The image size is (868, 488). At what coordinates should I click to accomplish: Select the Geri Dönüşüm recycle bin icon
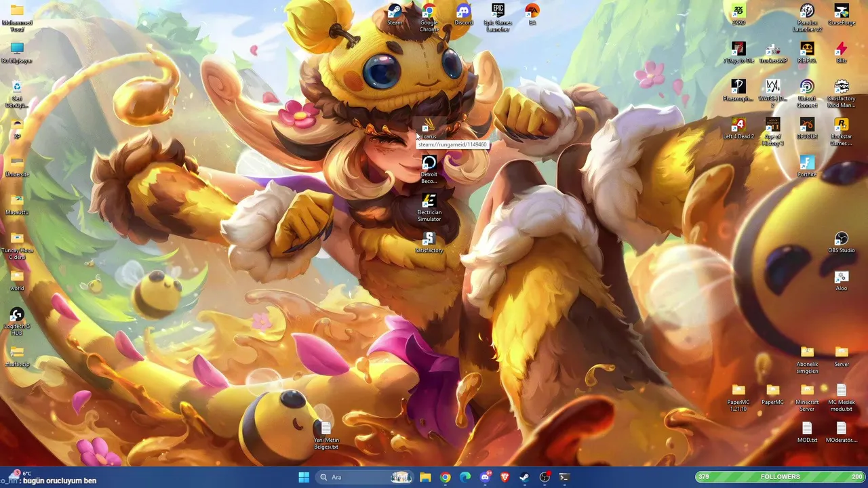(x=17, y=94)
